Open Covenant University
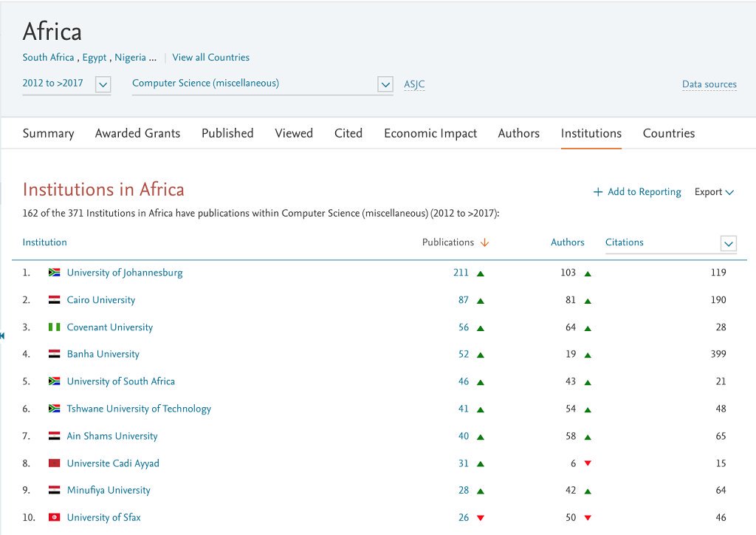This screenshot has height=535, width=756. pyautogui.click(x=110, y=327)
